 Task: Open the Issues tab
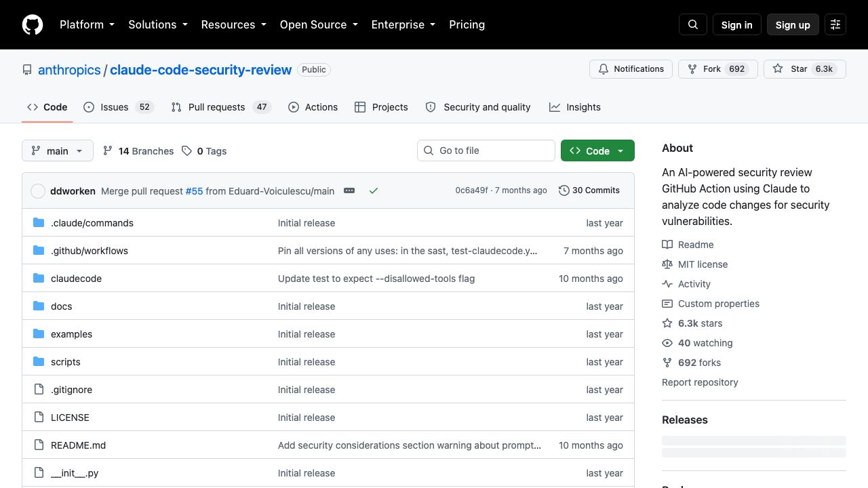coord(119,107)
